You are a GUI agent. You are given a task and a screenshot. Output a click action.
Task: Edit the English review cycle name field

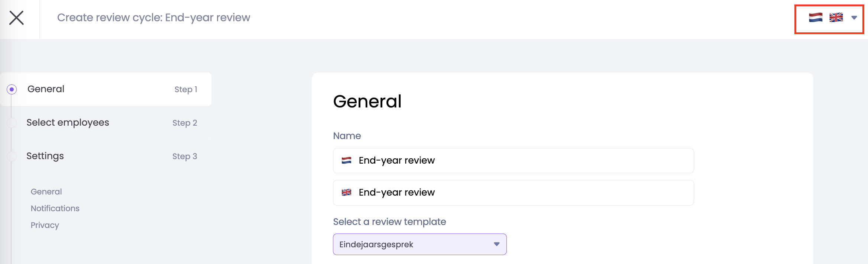click(520, 192)
